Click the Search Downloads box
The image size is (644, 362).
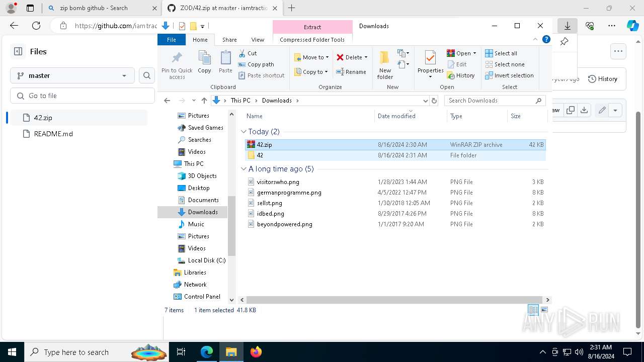click(x=495, y=101)
